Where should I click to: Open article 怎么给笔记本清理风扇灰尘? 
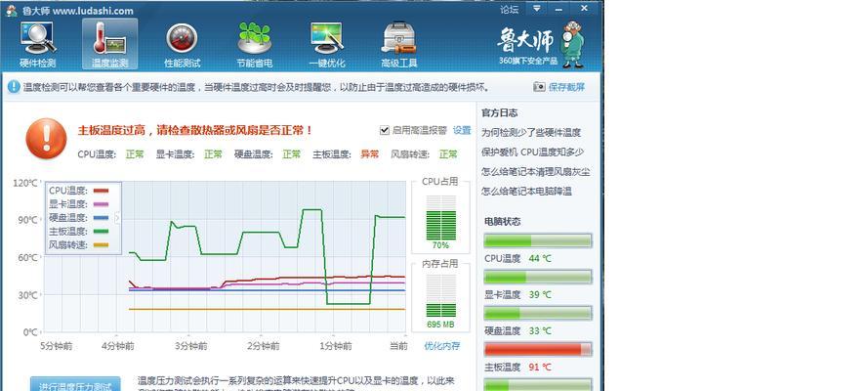click(535, 172)
